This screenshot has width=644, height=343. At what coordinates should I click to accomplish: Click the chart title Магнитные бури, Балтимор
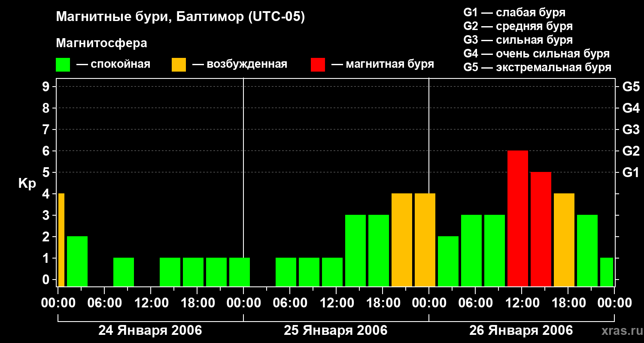(180, 17)
